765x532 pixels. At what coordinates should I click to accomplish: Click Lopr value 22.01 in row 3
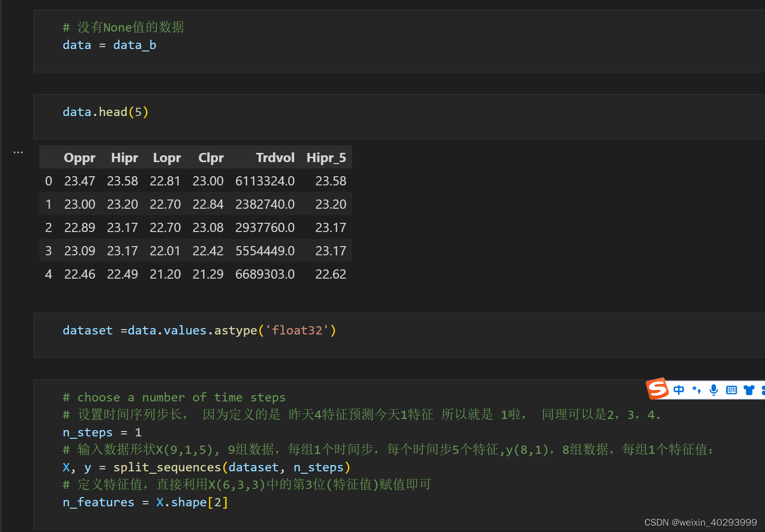click(165, 251)
